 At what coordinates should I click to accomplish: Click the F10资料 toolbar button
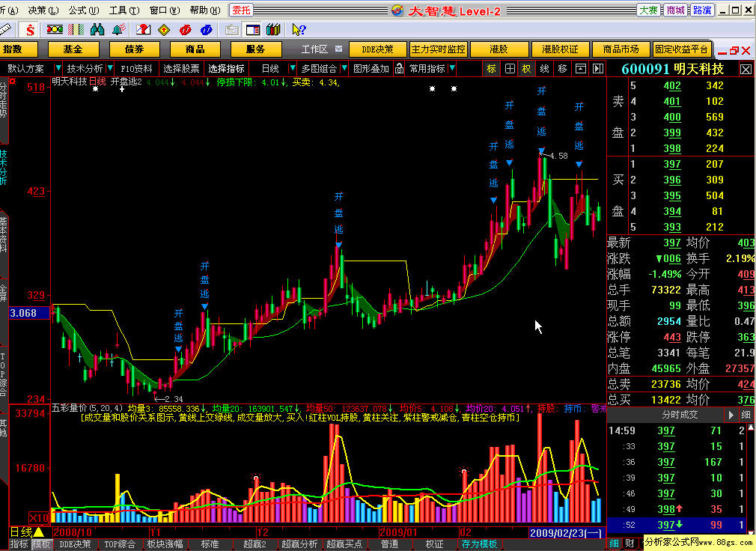pos(136,68)
